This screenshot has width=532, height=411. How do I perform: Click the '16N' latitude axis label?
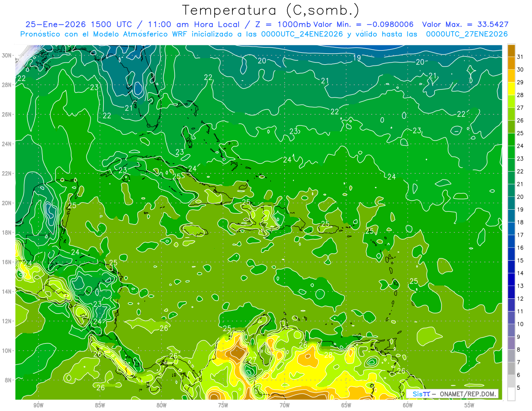click(x=7, y=262)
